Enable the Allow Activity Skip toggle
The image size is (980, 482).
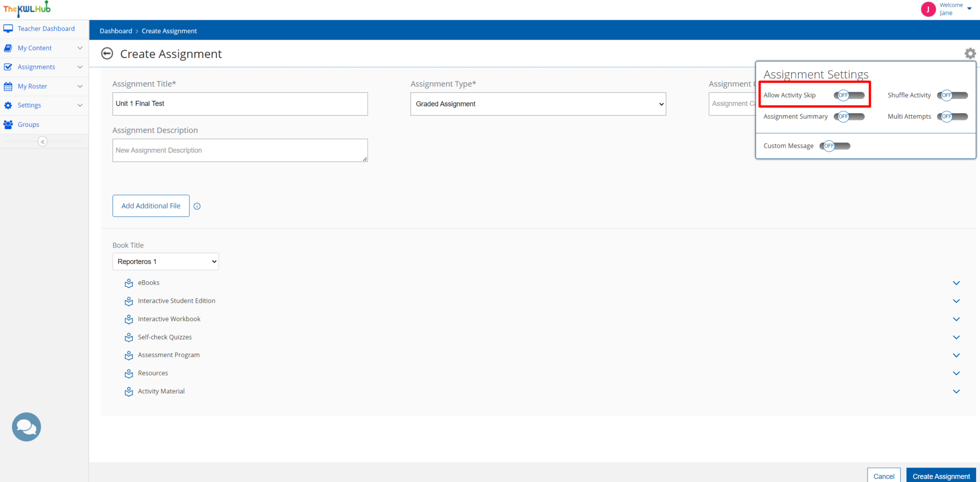tap(849, 95)
